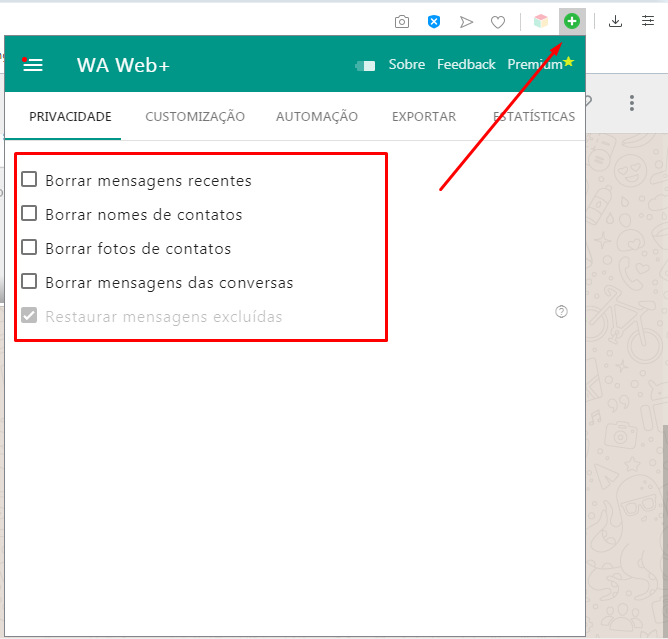Screen dimensions: 668x639
Task: Switch to the Customização tab
Action: 195,117
